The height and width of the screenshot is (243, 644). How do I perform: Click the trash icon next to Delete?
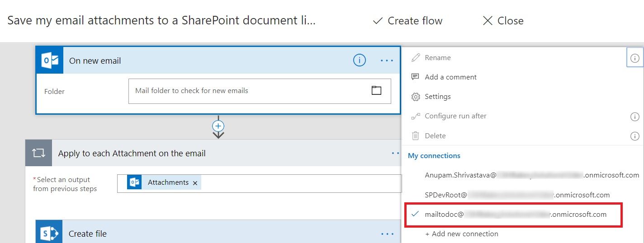click(415, 136)
